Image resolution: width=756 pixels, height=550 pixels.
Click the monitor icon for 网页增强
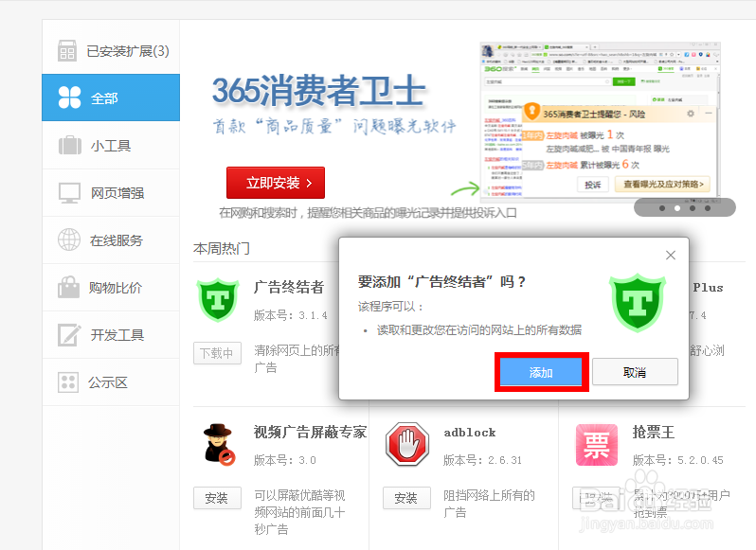click(x=69, y=193)
